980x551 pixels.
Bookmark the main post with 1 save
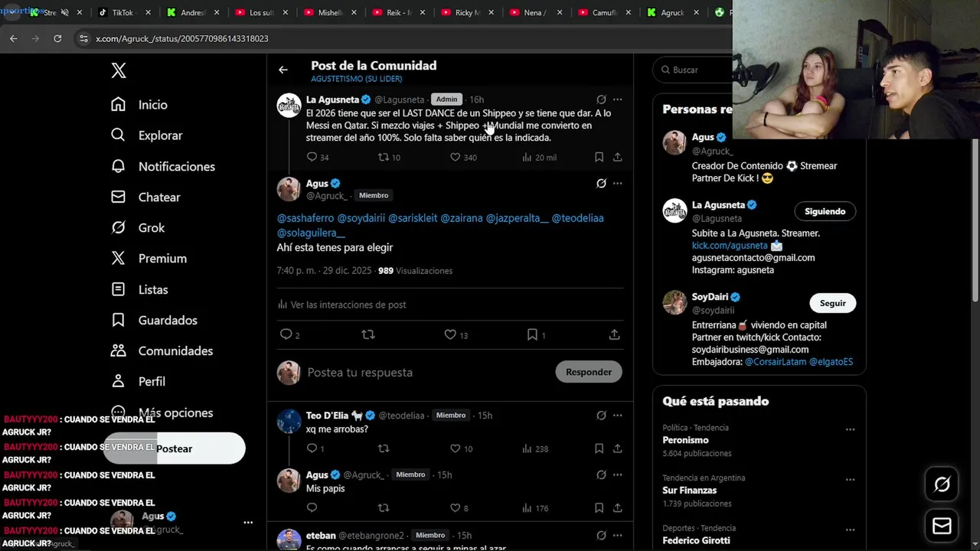[x=536, y=334]
